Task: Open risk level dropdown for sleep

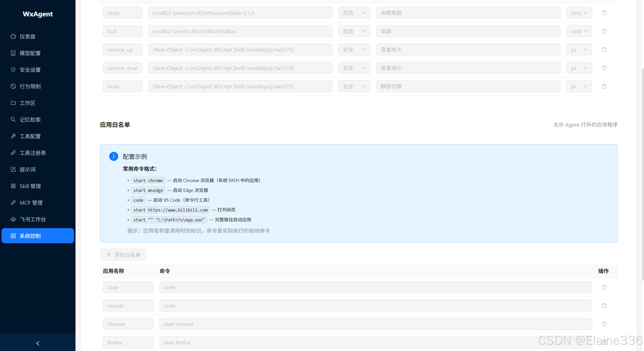Action: click(x=354, y=13)
